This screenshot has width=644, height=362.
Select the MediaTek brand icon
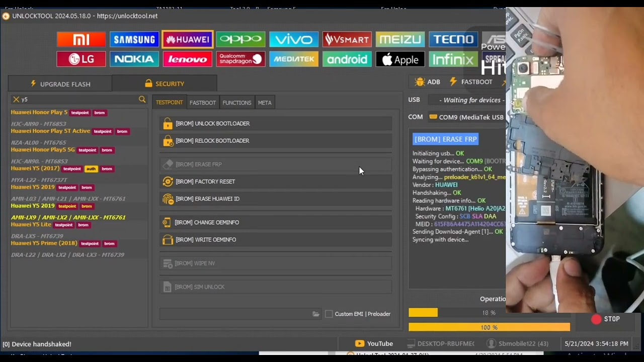[x=294, y=59]
